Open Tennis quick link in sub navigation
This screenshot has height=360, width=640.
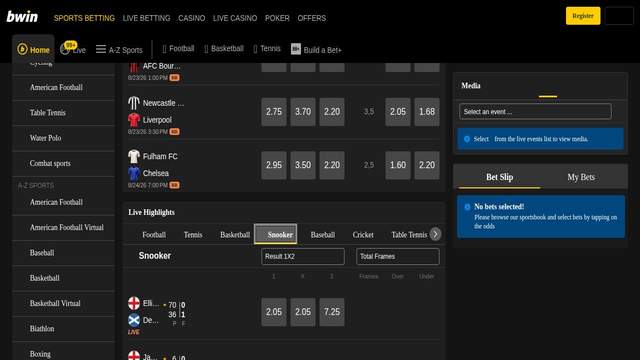(x=267, y=49)
